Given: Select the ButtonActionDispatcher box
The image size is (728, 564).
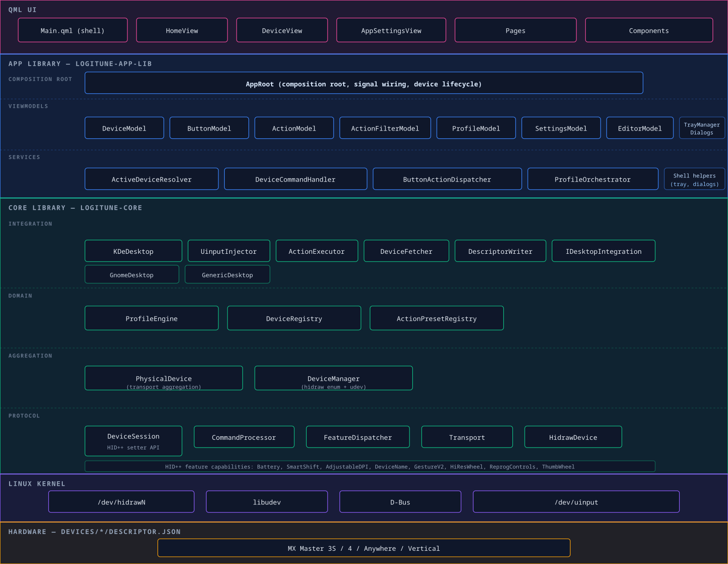Looking at the screenshot, I should coord(447,179).
